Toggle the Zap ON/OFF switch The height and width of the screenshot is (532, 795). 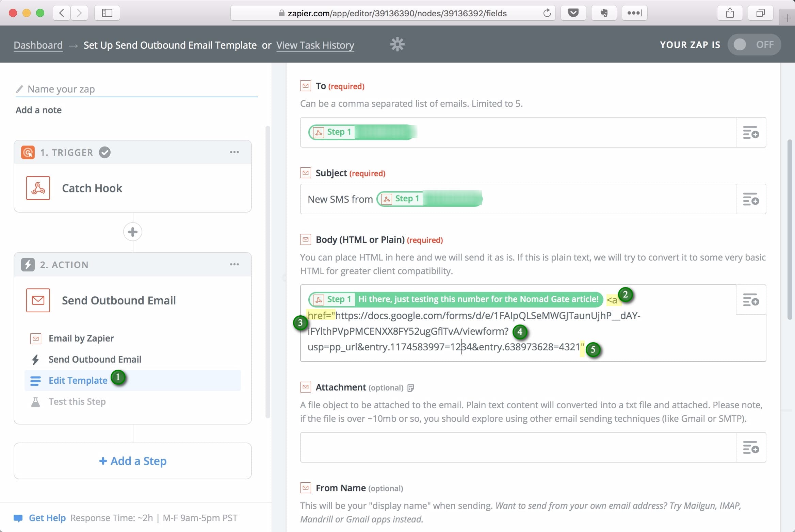coord(754,45)
